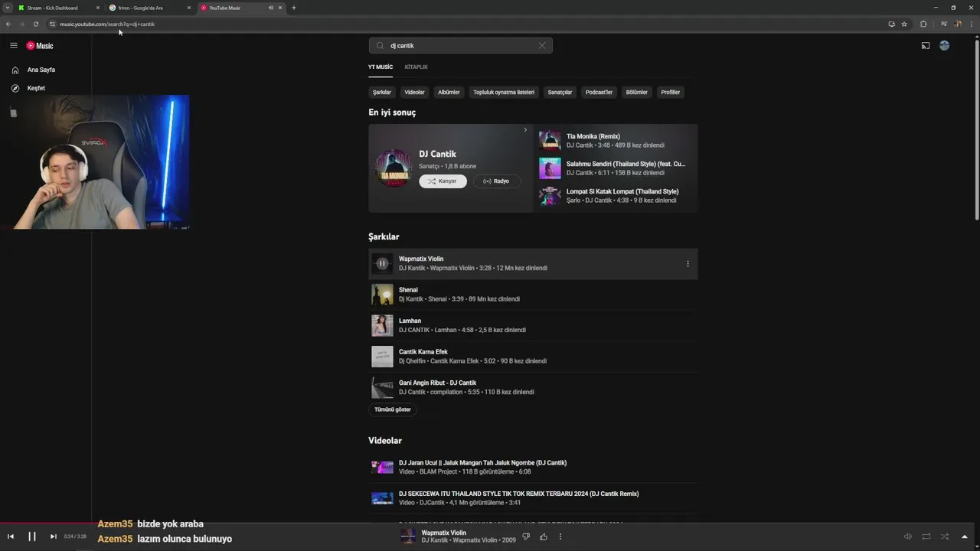Open a new browser tab

tap(294, 8)
